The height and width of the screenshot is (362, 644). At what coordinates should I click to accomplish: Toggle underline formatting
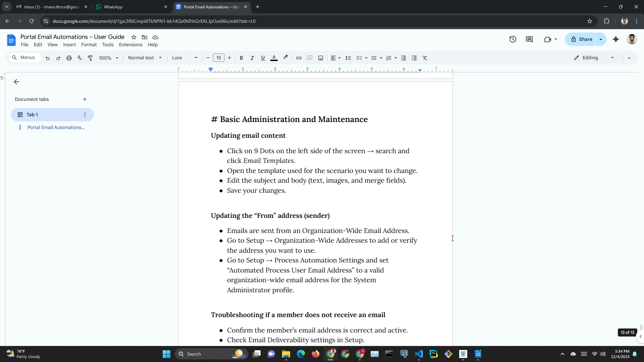pyautogui.click(x=263, y=58)
